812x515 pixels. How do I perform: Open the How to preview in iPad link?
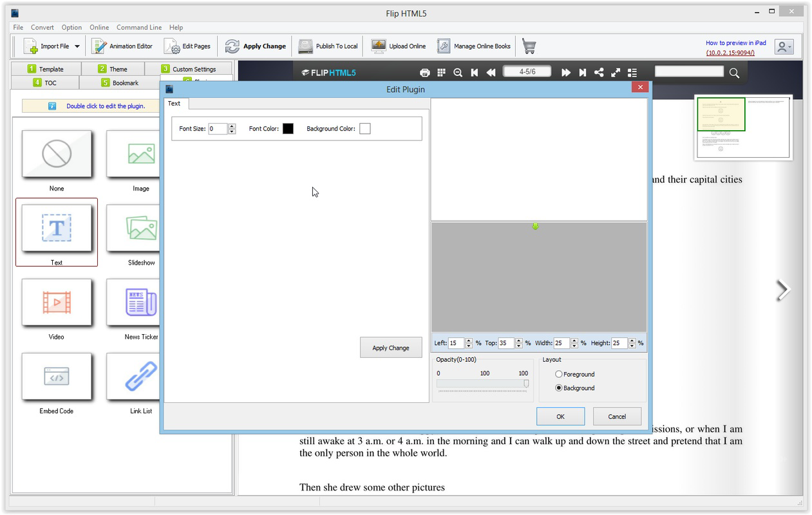(735, 43)
